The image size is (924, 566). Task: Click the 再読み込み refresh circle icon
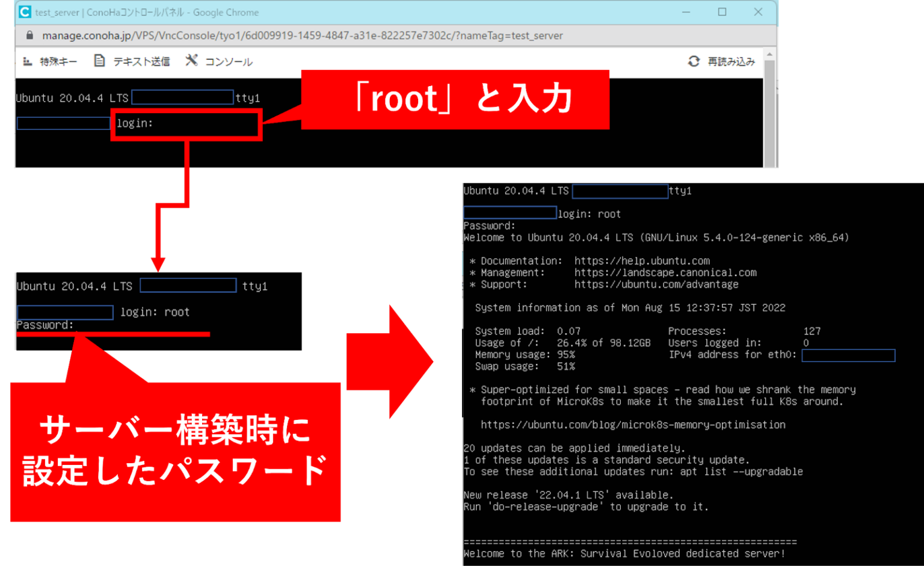click(x=694, y=61)
